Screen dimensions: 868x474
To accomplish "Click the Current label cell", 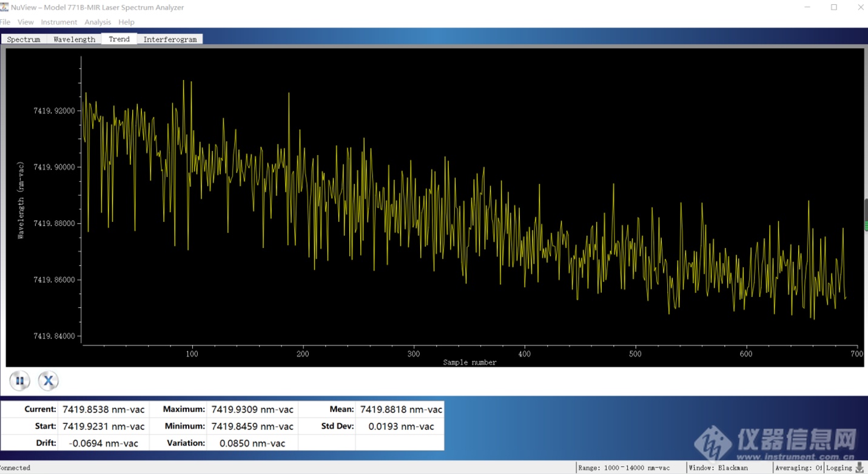I will [30, 410].
